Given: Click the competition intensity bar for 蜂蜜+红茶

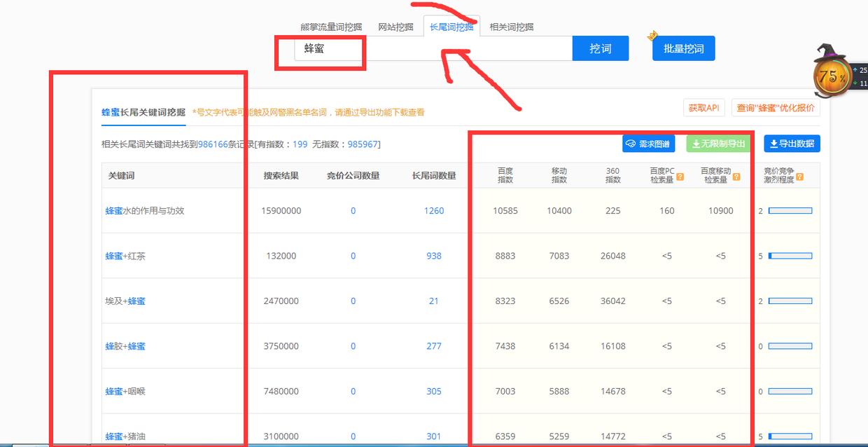Looking at the screenshot, I should click(790, 256).
